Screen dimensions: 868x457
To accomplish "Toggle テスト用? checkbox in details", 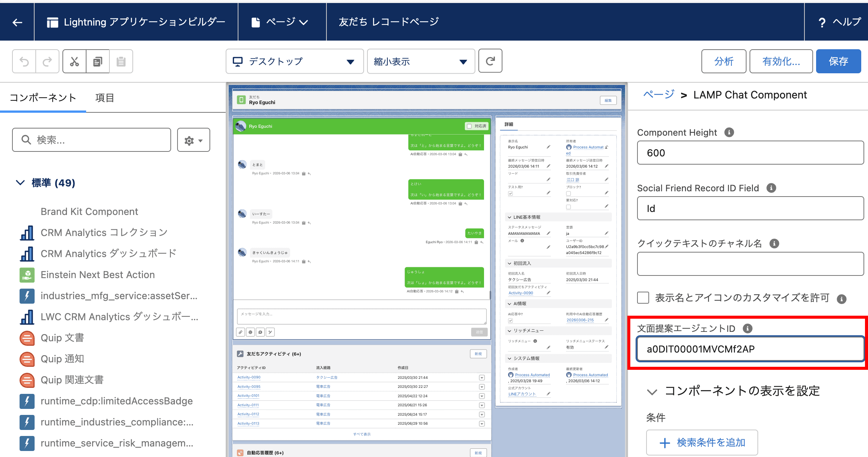I will [510, 194].
